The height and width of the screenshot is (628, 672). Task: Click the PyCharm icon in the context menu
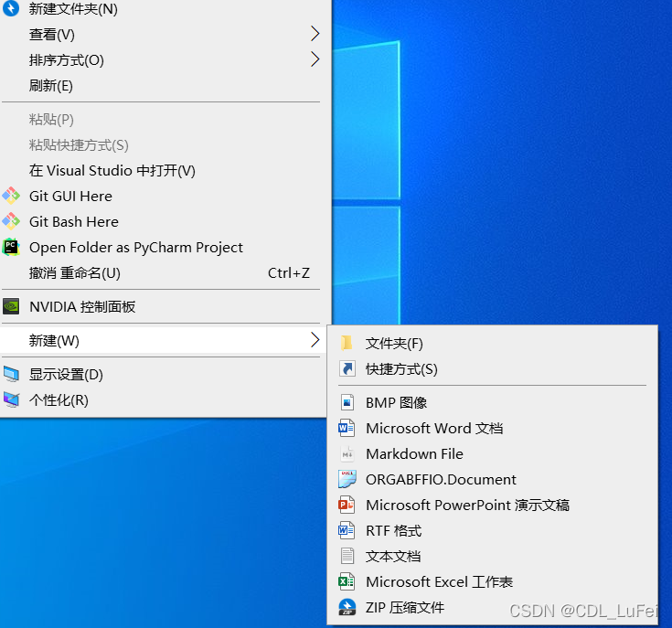tap(11, 247)
